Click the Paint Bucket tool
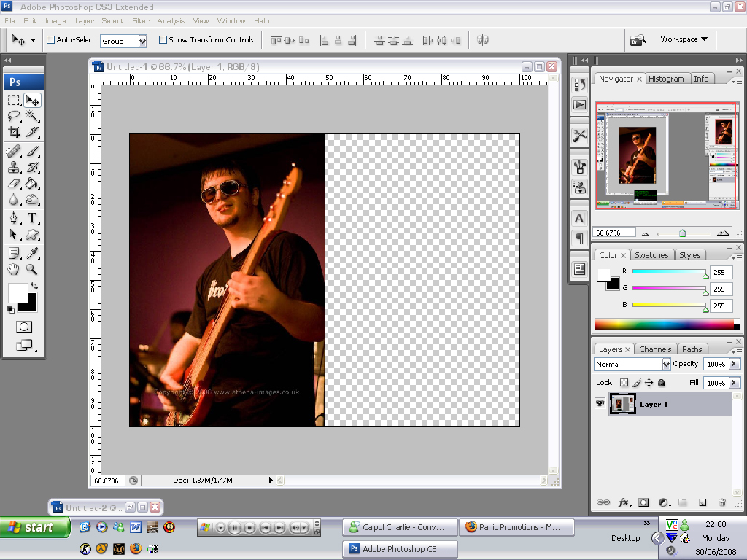The image size is (747, 560). tap(32, 184)
